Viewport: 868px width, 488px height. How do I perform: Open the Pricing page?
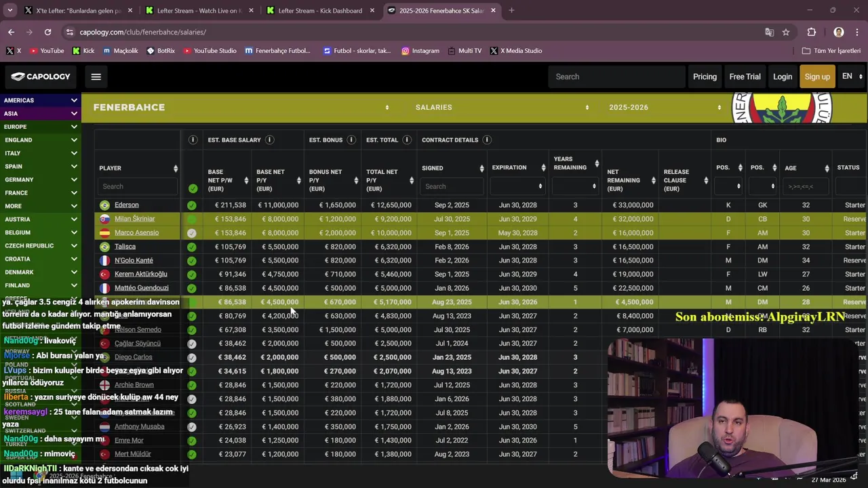coord(705,77)
